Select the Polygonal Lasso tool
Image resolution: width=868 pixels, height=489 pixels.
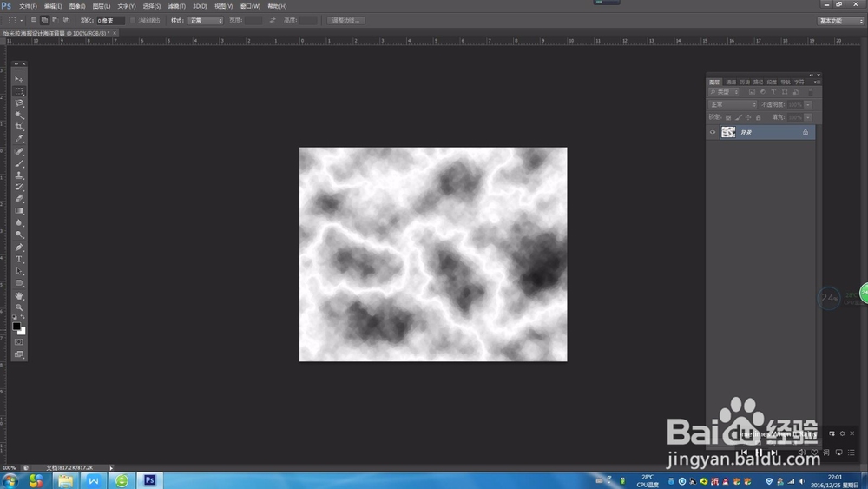point(19,103)
